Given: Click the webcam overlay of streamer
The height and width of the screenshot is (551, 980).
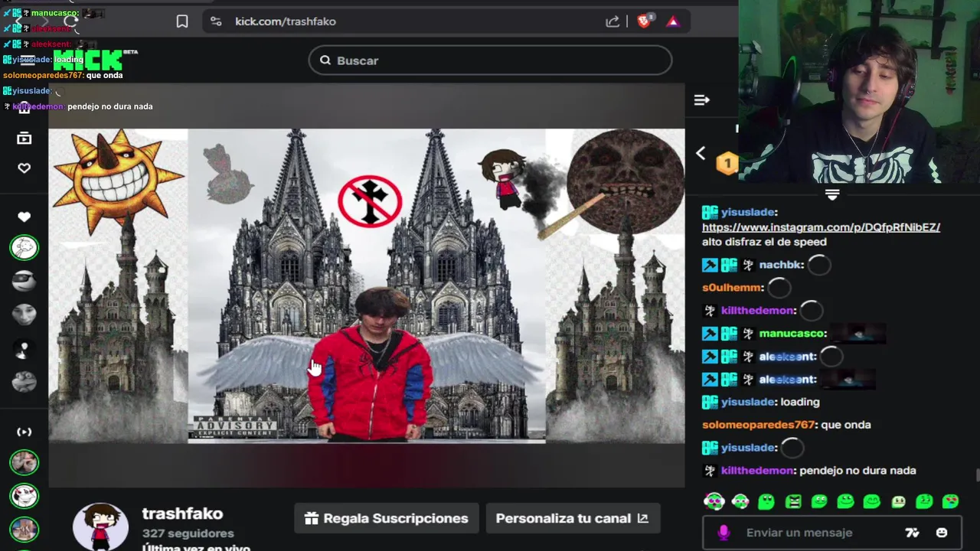Looking at the screenshot, I should [x=859, y=92].
